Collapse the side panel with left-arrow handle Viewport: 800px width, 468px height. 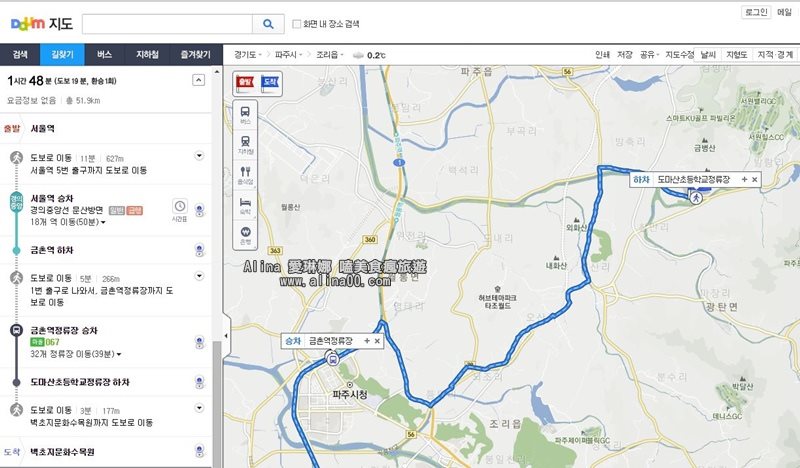coord(226,336)
